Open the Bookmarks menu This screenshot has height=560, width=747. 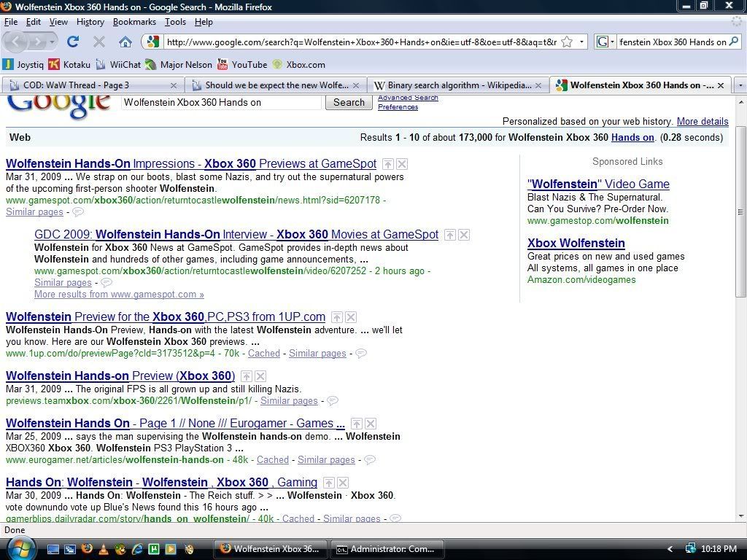tap(134, 22)
